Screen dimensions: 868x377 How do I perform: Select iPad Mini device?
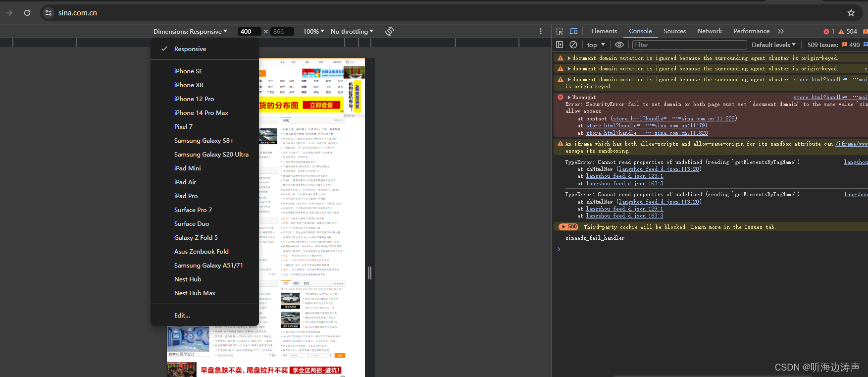pos(204,168)
